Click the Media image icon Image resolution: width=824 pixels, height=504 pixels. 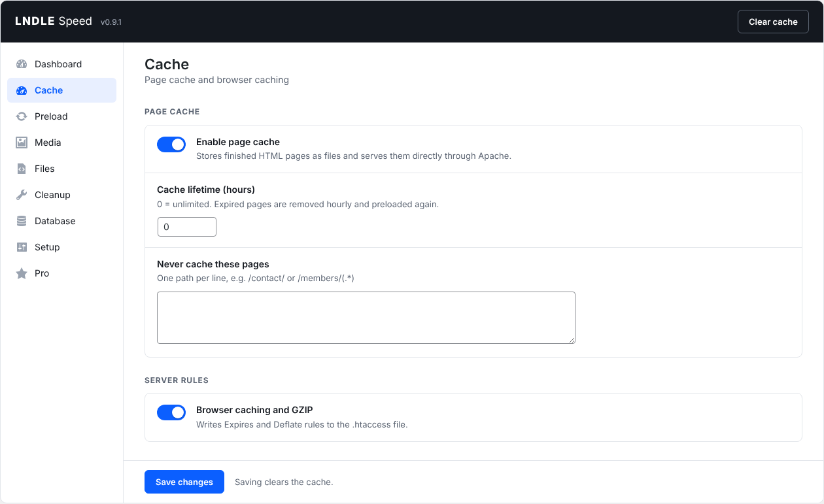click(x=22, y=143)
